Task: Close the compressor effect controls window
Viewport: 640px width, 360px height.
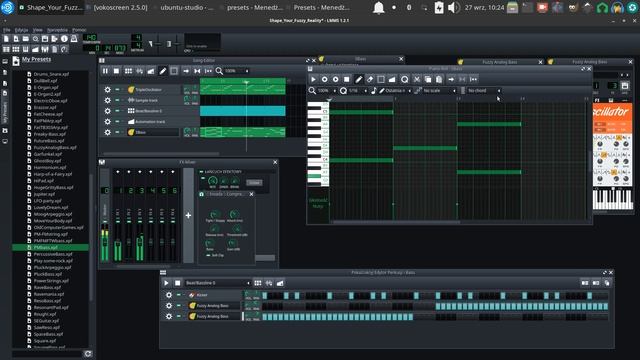Action: (x=251, y=194)
